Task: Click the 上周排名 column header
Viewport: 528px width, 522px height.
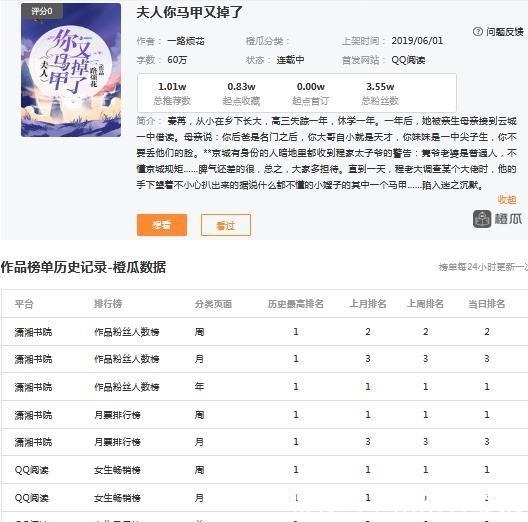Action: (425, 304)
